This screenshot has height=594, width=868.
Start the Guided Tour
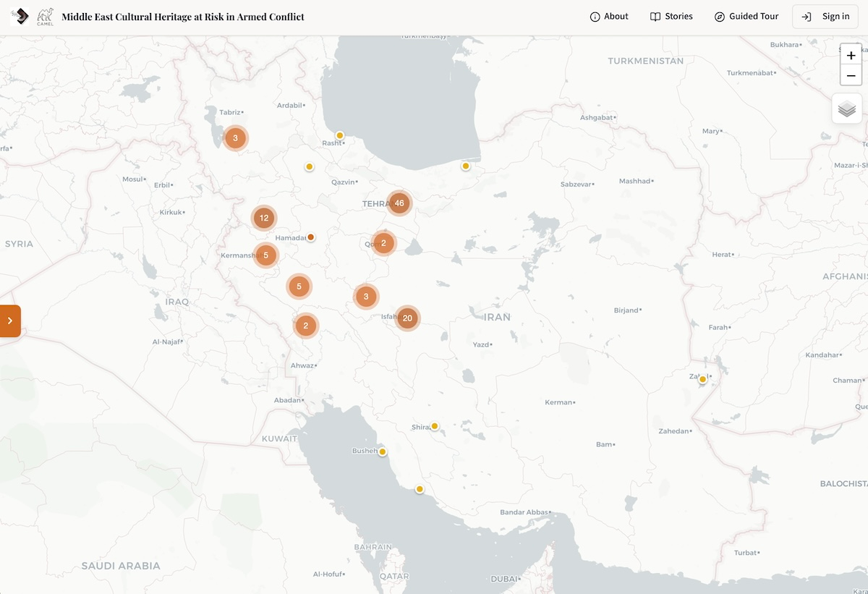click(x=746, y=16)
